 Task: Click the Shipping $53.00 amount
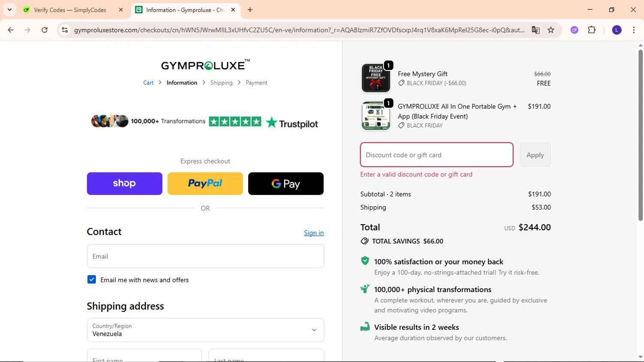541,207
